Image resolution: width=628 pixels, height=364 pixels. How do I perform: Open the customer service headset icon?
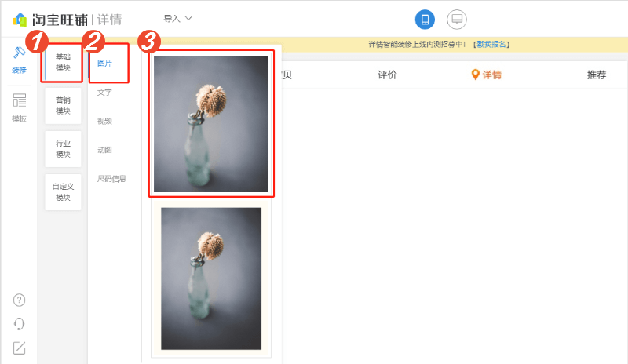tap(19, 323)
